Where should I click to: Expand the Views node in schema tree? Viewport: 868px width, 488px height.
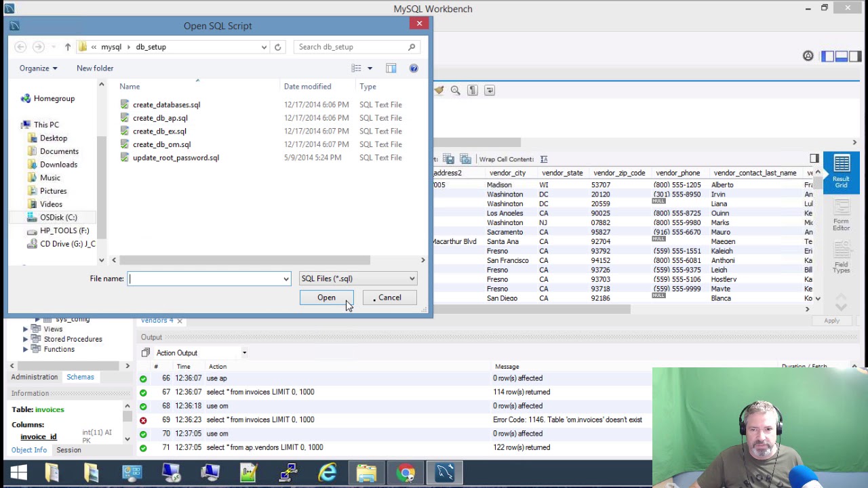tap(26, 329)
